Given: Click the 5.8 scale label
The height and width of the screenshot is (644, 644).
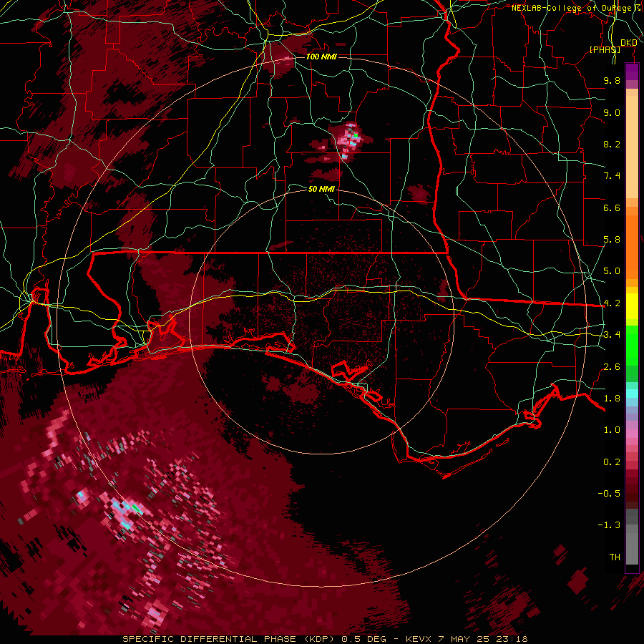Looking at the screenshot, I should click(x=612, y=240).
